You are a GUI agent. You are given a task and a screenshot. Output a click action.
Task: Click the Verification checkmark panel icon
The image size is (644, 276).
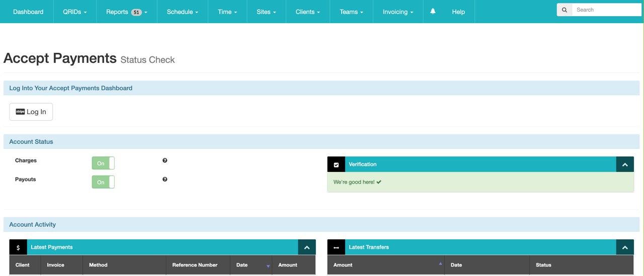(x=336, y=164)
